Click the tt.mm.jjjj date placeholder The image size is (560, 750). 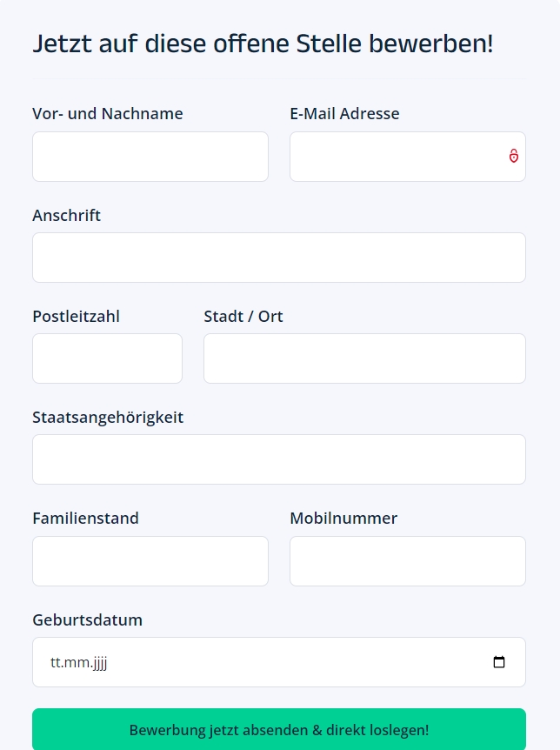(79, 662)
